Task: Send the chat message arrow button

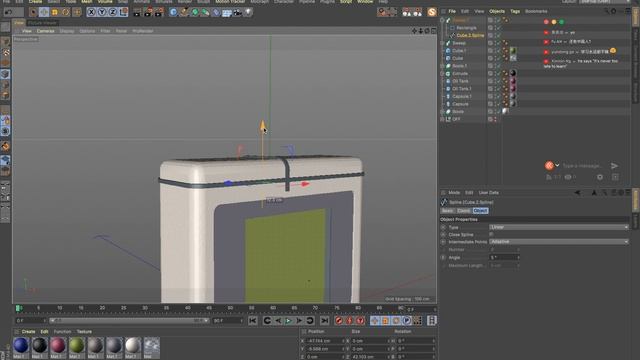Action: click(x=614, y=166)
